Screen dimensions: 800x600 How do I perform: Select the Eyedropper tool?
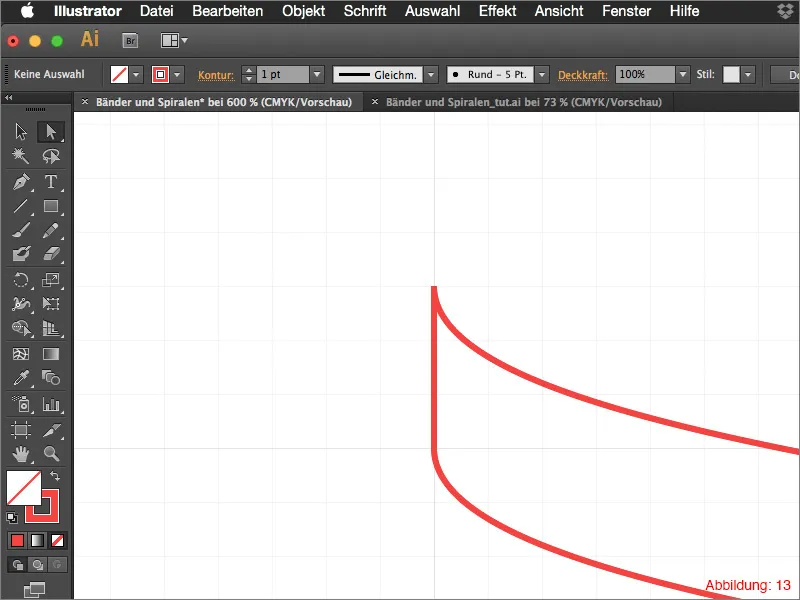[x=21, y=378]
